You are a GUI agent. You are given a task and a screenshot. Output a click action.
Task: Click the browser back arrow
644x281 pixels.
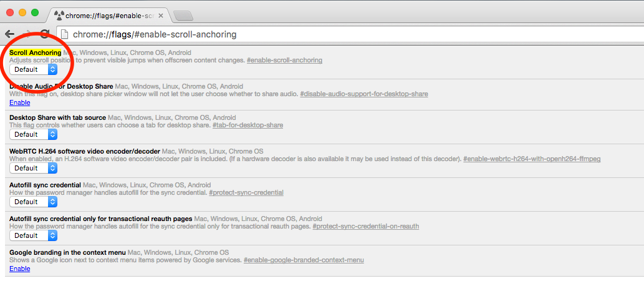9,34
